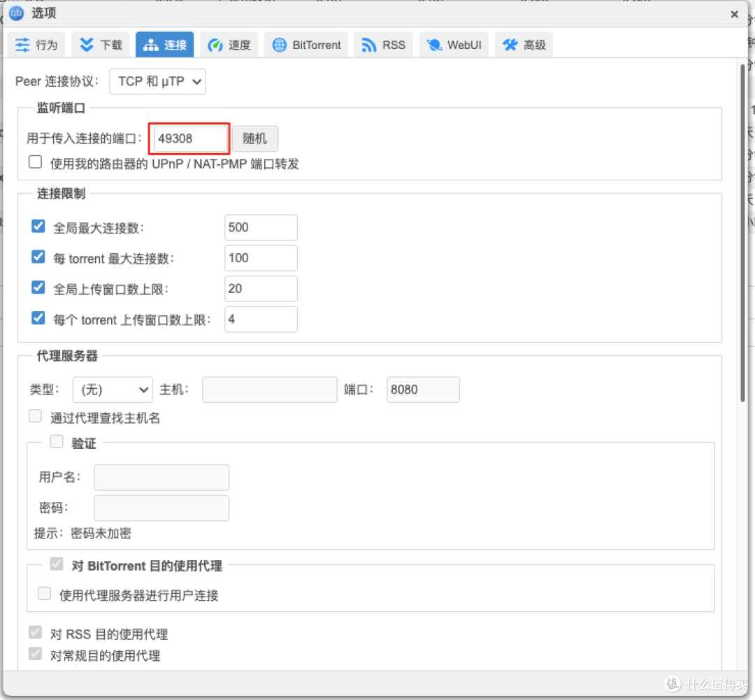Toggle 每个 torrent 上传窗口数上限 checkbox

pyautogui.click(x=38, y=318)
